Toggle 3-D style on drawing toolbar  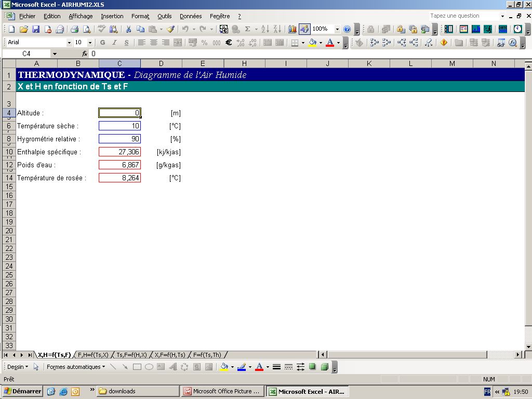(x=325, y=367)
